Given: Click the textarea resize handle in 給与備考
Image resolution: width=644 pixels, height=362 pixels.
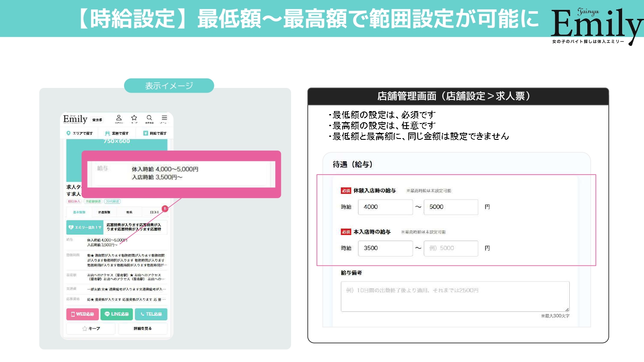Looking at the screenshot, I should click(567, 309).
